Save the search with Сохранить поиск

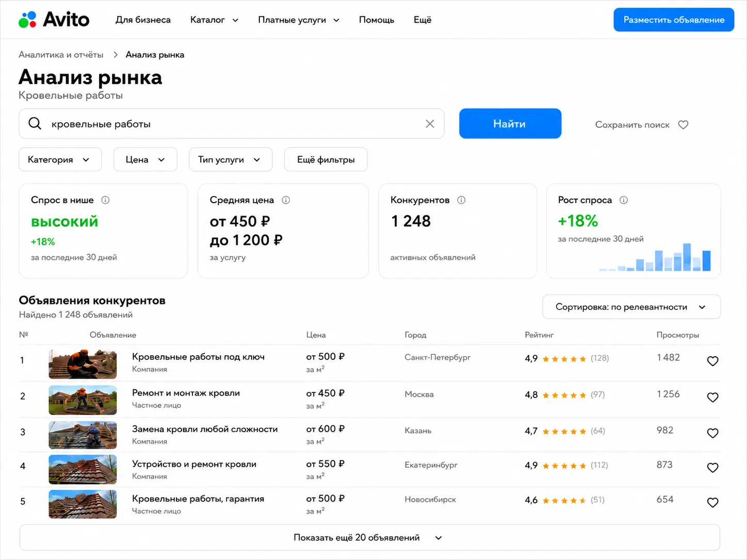click(642, 125)
